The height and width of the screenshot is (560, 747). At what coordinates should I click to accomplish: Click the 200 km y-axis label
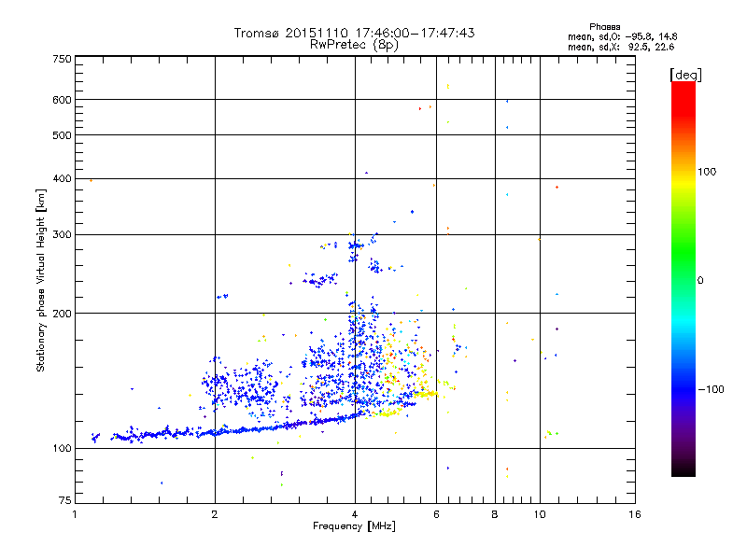(x=62, y=314)
